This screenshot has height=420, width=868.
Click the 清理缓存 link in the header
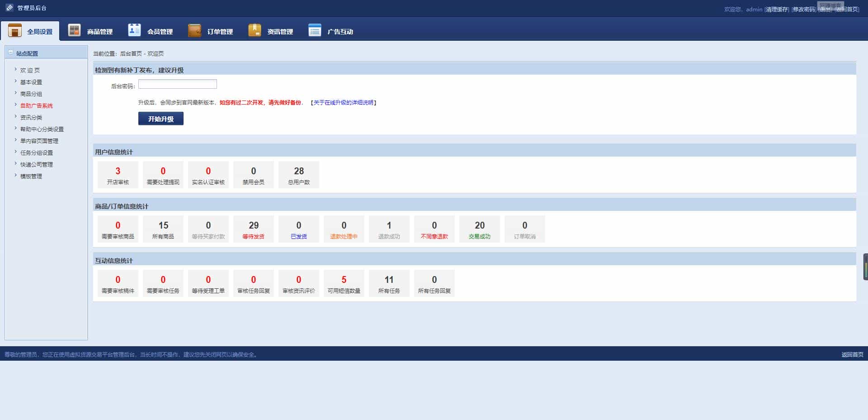click(777, 9)
